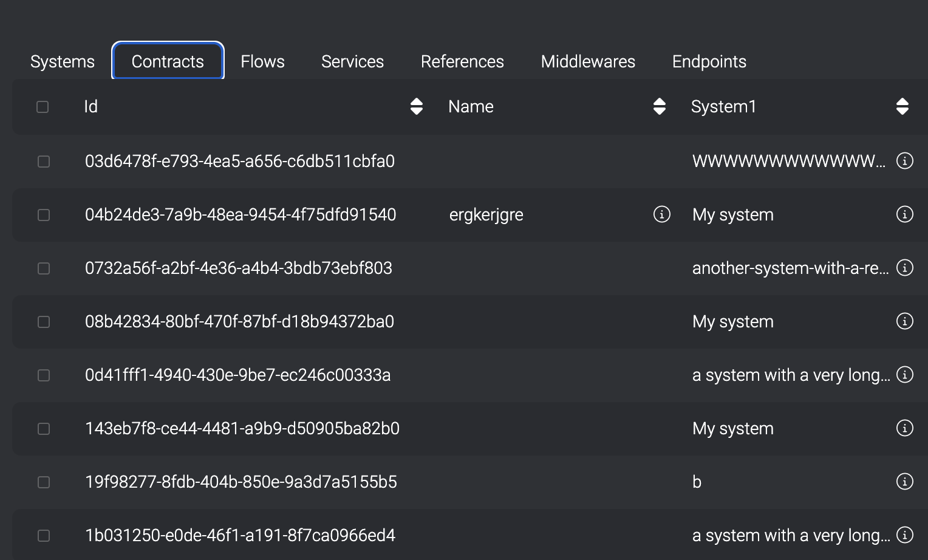Navigate to the Endpoints tab
The width and height of the screenshot is (928, 560).
point(709,61)
